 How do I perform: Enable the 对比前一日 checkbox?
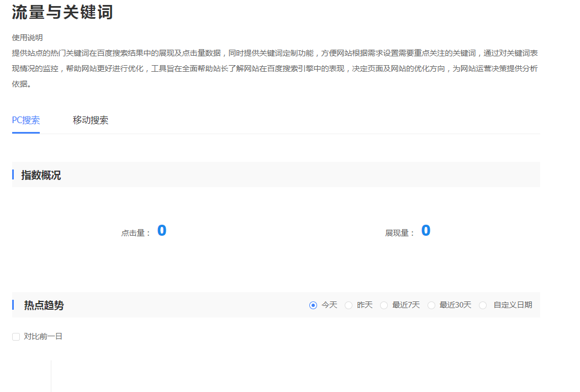[16, 337]
